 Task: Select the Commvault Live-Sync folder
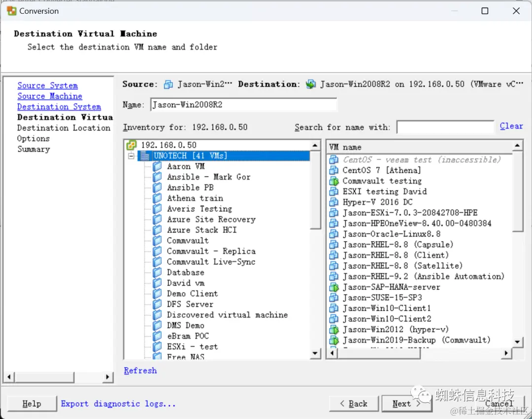coord(211,262)
